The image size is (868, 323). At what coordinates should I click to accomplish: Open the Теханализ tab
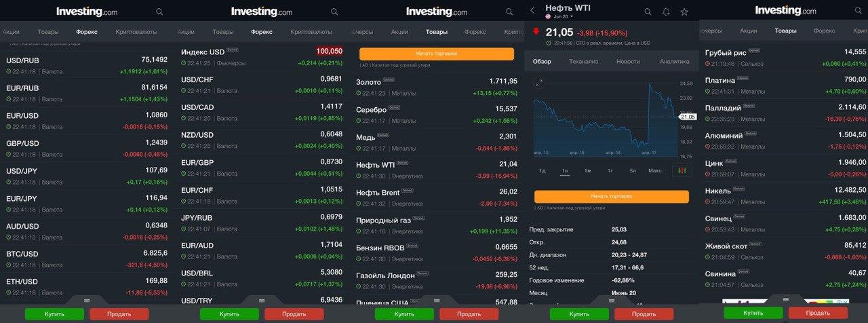[x=583, y=62]
